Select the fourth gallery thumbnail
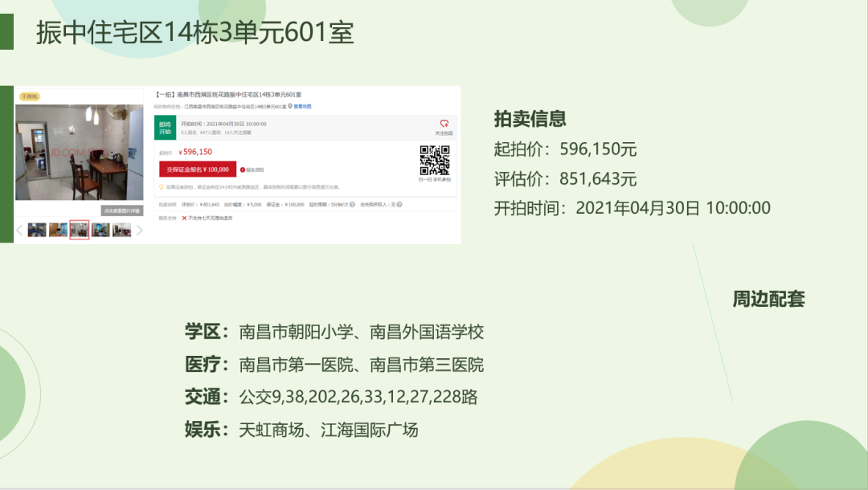The height and width of the screenshot is (490, 868). point(100,230)
